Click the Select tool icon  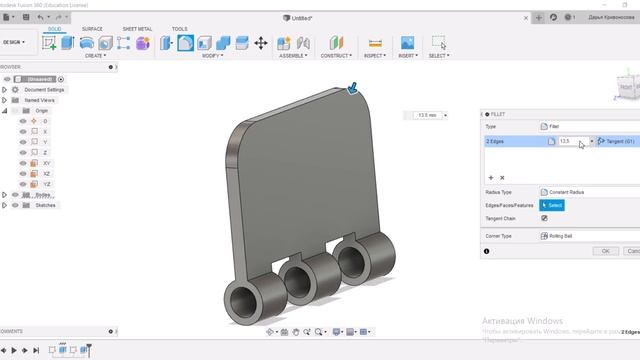tap(439, 42)
